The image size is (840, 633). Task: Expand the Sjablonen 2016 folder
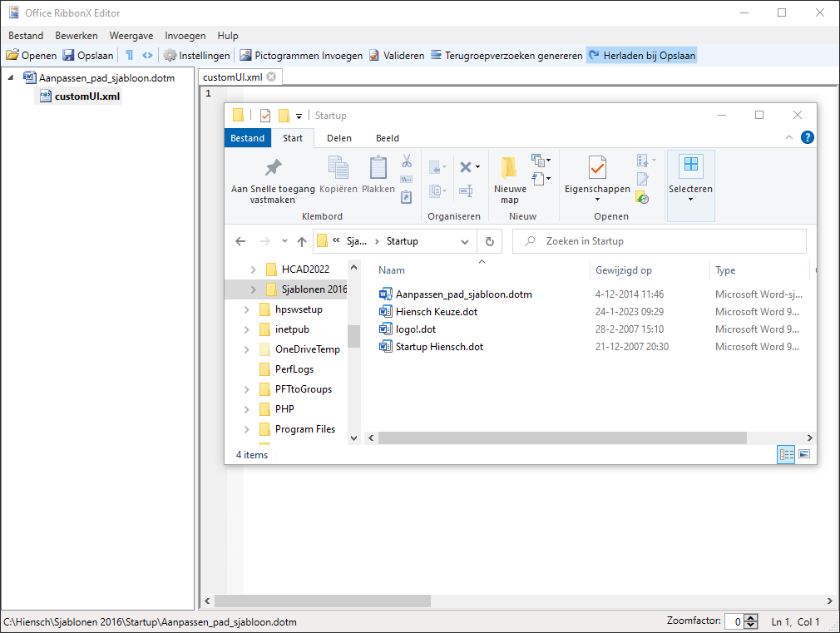[x=253, y=289]
